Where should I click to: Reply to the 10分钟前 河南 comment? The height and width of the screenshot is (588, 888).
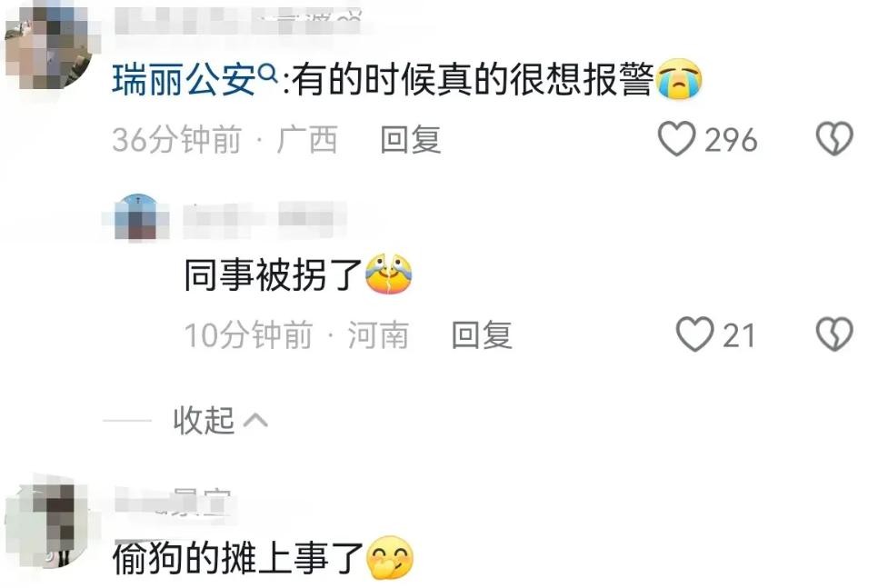(482, 334)
